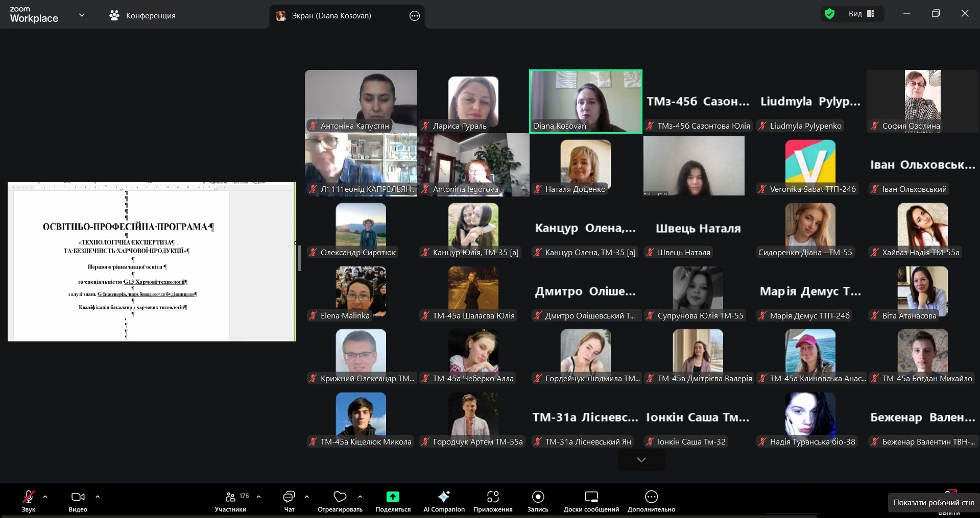This screenshot has height=518, width=980.
Task: Open the Zoom Workplace dropdown arrow
Action: click(82, 15)
